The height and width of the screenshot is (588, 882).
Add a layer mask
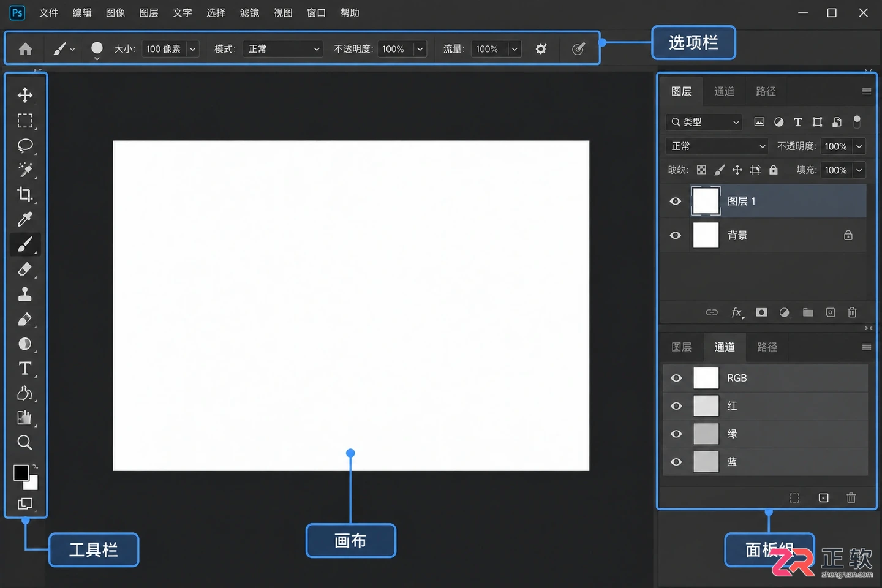761,312
